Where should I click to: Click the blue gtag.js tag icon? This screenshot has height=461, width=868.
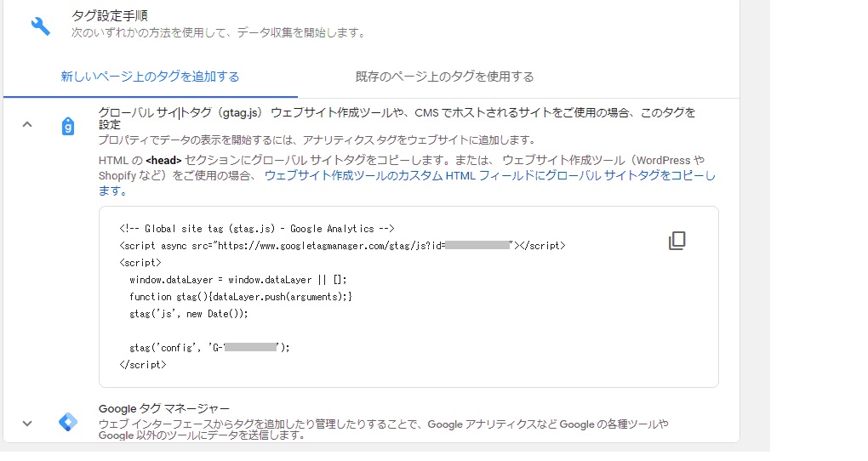coord(67,127)
